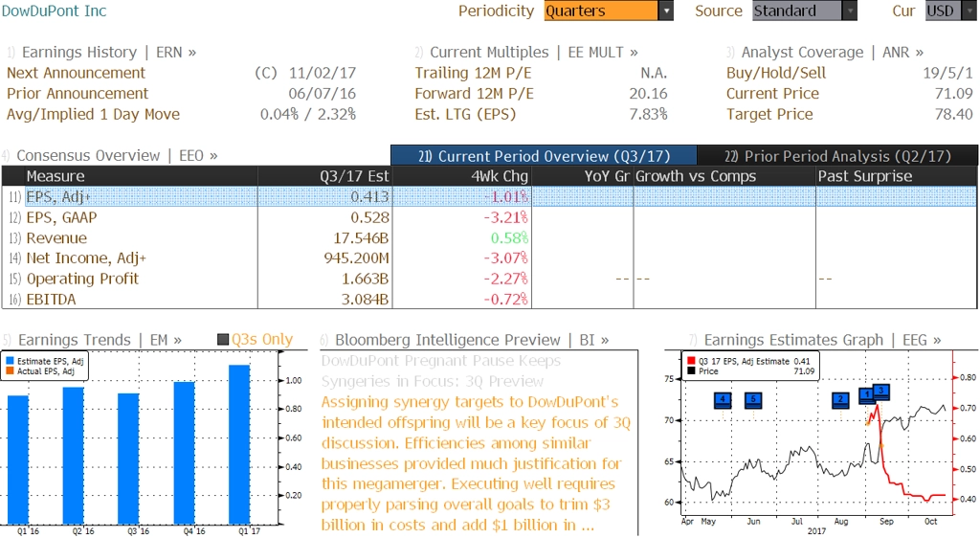
Task: Toggle the Q3s Only checkbox
Action: tap(223, 339)
